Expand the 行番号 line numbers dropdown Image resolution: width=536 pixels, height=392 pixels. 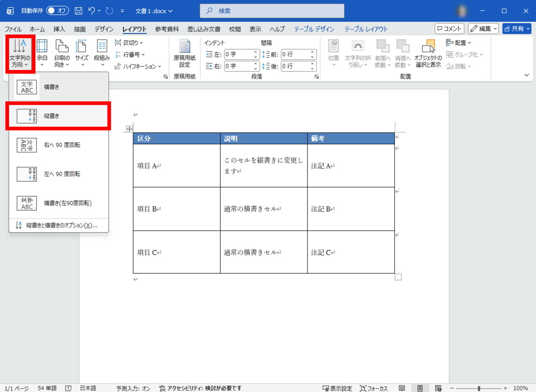(x=129, y=54)
